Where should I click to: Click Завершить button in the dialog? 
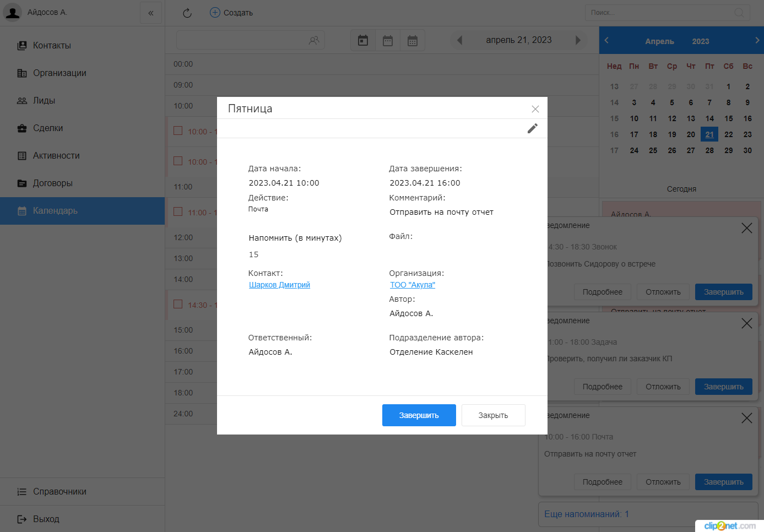tap(419, 415)
